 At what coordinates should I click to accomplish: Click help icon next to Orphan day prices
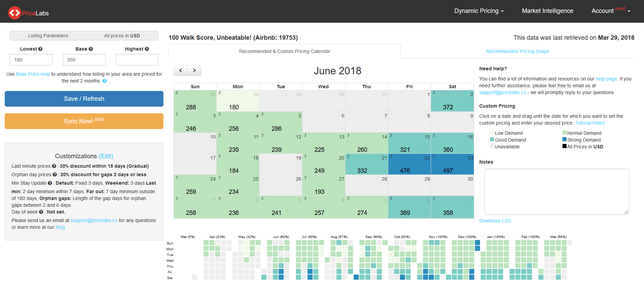(x=55, y=174)
